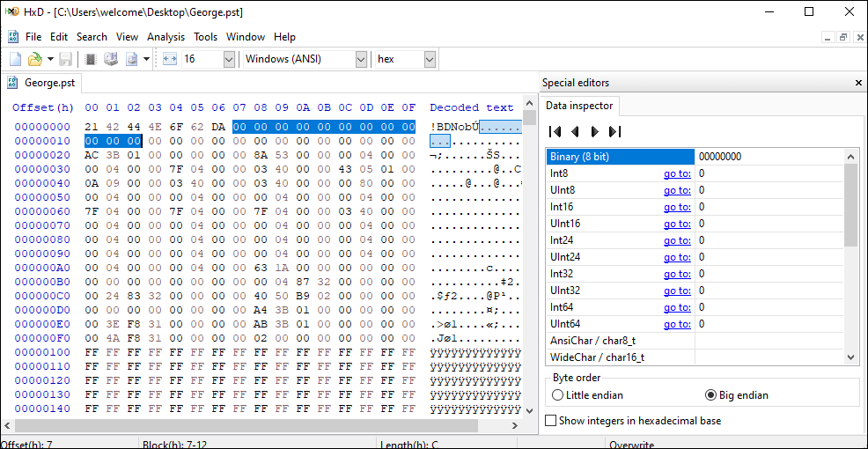Open the File menu
Viewport: 868px width, 449px height.
(x=33, y=37)
